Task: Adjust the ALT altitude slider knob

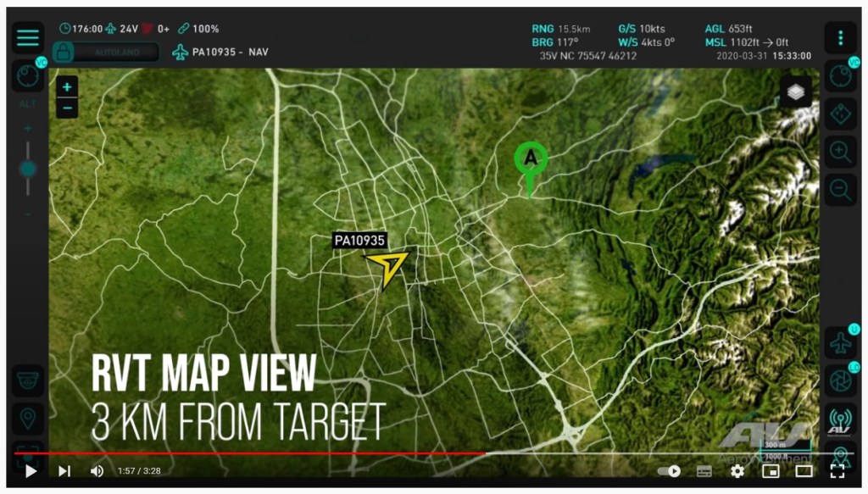Action: [x=28, y=169]
